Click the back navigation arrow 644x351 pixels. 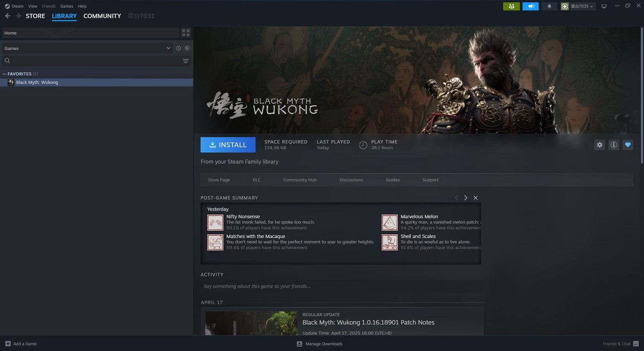click(x=8, y=16)
